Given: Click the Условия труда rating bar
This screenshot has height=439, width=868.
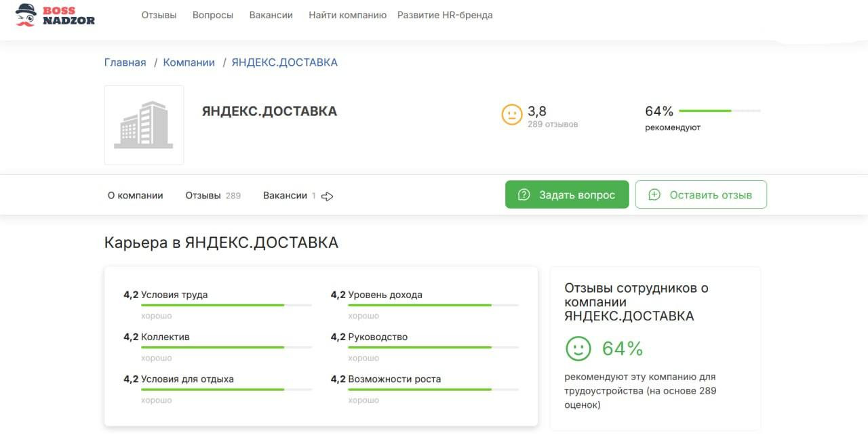Looking at the screenshot, I should coord(226,306).
